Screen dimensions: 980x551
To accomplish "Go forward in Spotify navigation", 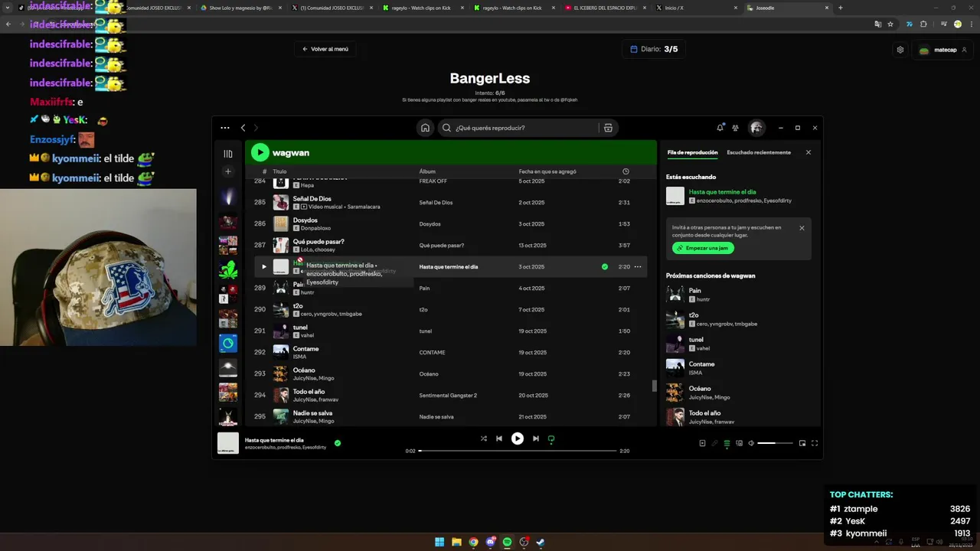I will click(x=256, y=128).
